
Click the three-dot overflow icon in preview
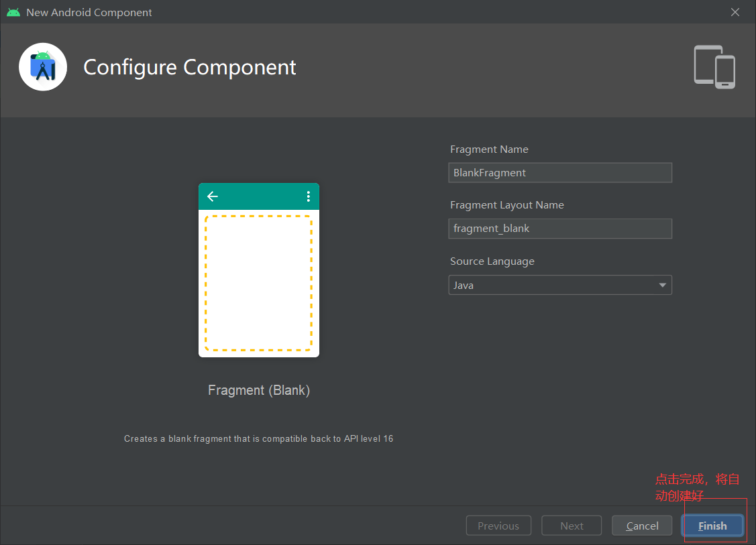tap(308, 196)
